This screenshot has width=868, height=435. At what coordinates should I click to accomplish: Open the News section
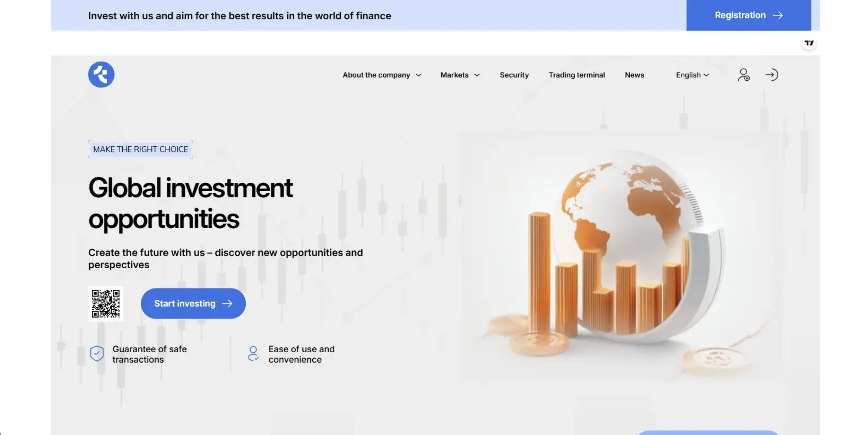pos(634,75)
